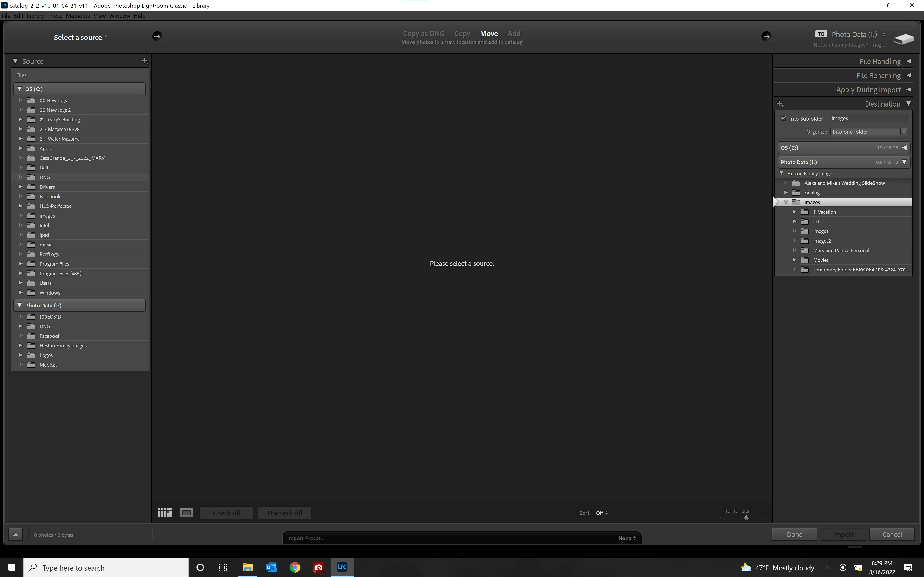Expand the Heston Family Images source folder
924x577 pixels.
pos(21,345)
